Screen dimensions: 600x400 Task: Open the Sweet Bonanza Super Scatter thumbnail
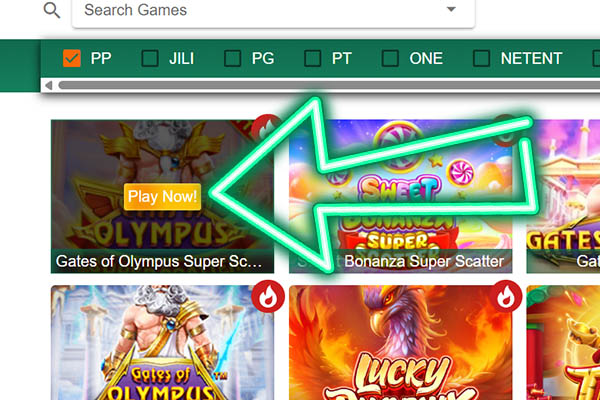coord(400,196)
